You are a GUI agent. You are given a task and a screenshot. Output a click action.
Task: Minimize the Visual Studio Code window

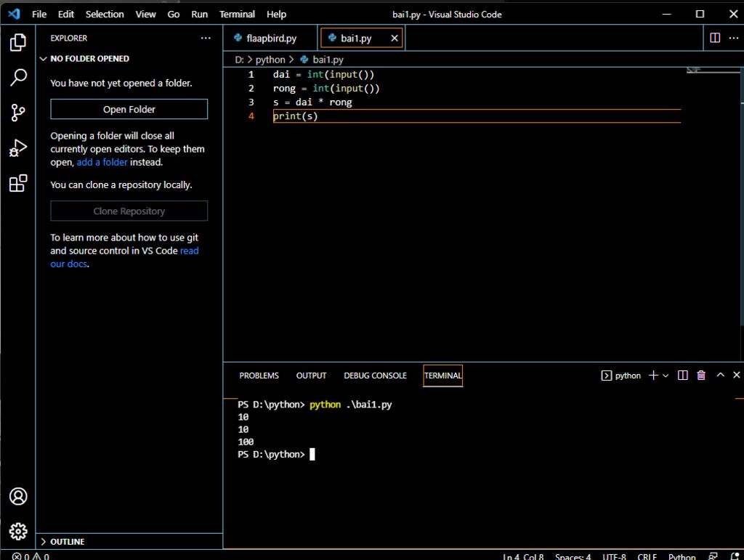tap(667, 14)
